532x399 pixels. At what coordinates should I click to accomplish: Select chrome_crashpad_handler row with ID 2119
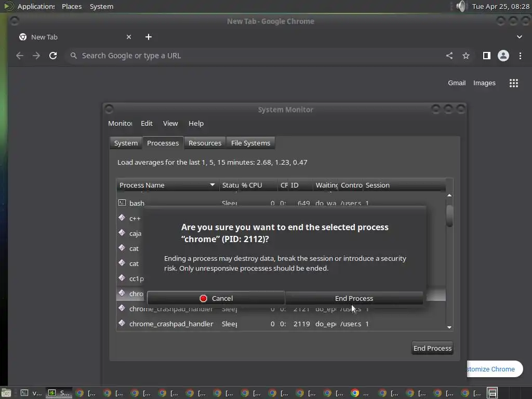click(281, 324)
